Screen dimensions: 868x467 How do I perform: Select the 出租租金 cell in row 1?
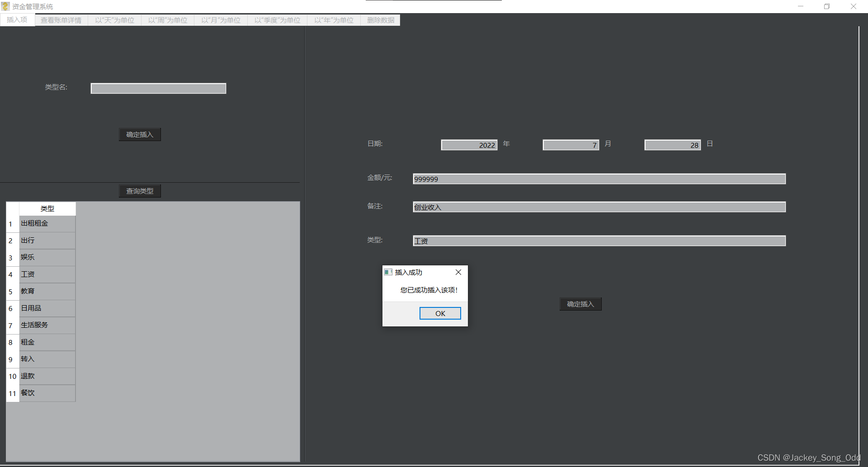pyautogui.click(x=47, y=224)
